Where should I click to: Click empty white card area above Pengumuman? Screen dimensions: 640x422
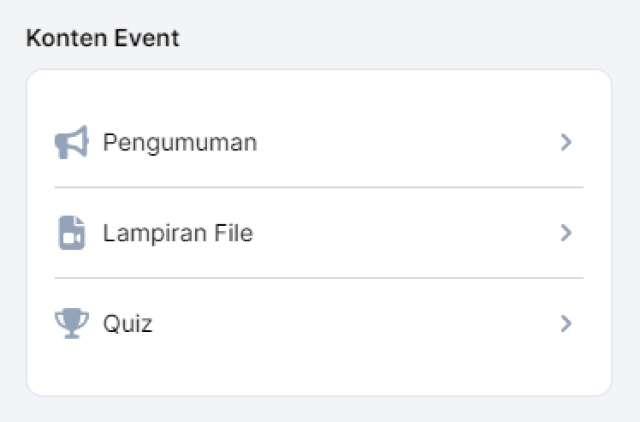pyautogui.click(x=319, y=96)
